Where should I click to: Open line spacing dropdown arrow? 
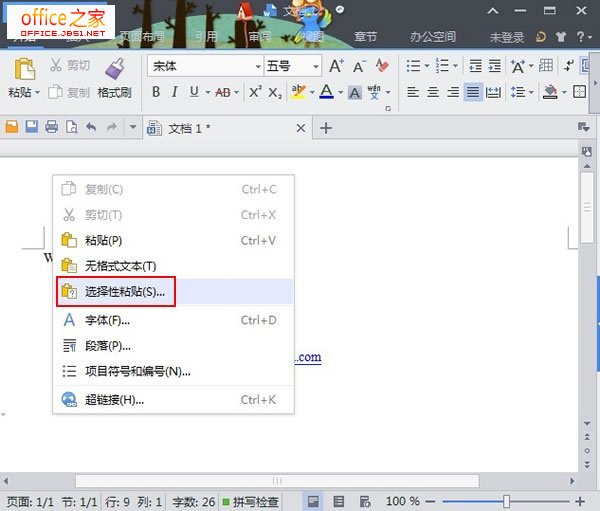click(x=531, y=92)
